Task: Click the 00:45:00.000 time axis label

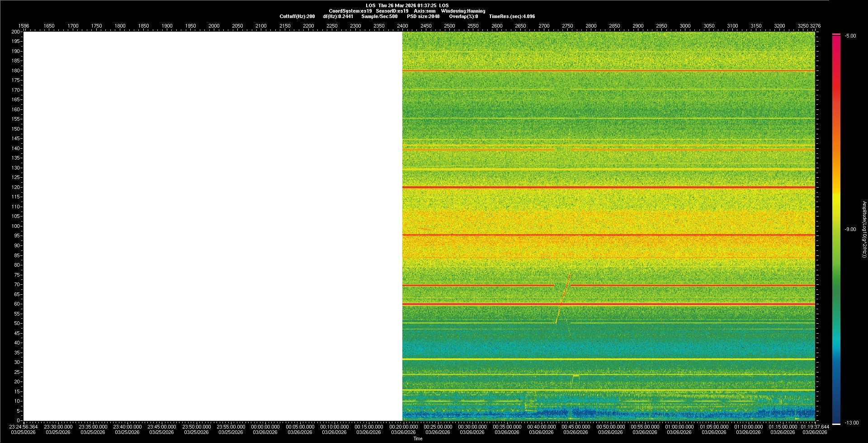Action: click(576, 427)
